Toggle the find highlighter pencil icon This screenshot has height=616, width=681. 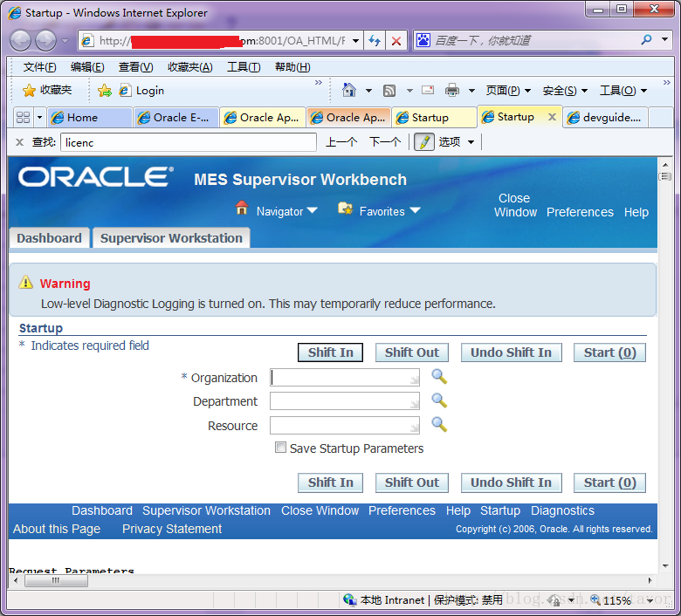point(424,142)
